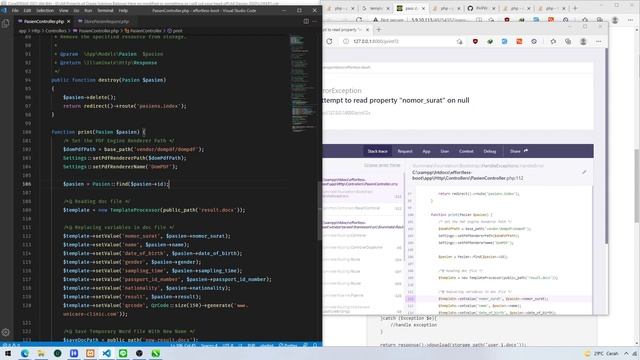
Task: Select the Debug tab on error page
Action: coord(490,151)
